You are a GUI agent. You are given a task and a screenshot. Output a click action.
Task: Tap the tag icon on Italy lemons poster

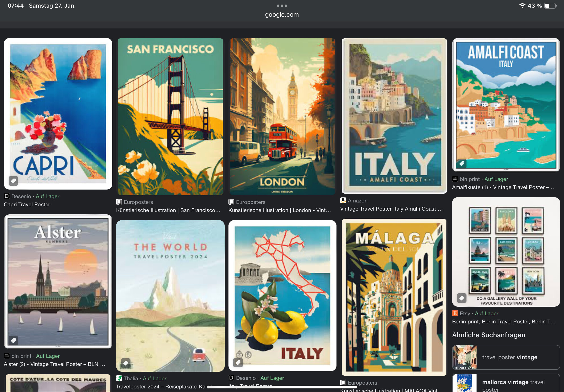[x=238, y=362]
